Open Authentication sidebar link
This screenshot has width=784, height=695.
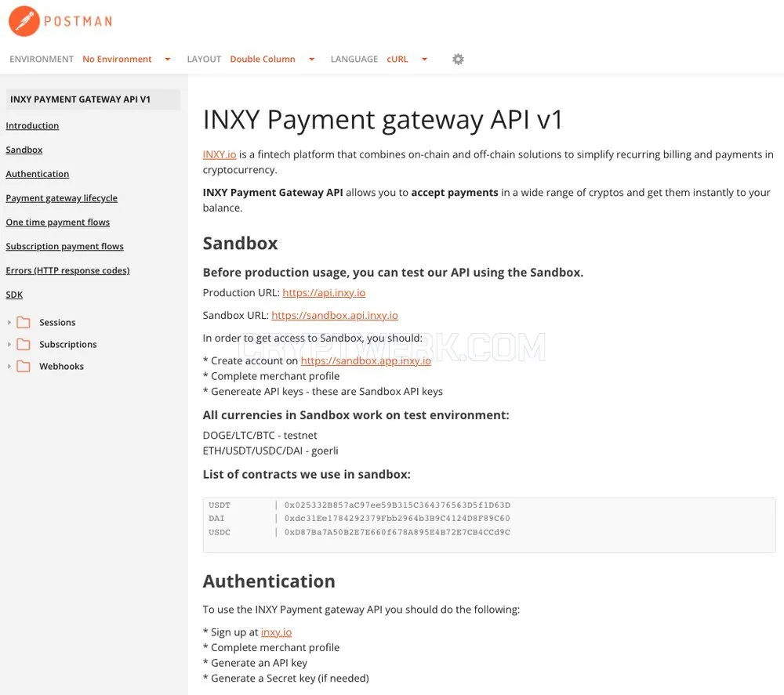tap(38, 174)
